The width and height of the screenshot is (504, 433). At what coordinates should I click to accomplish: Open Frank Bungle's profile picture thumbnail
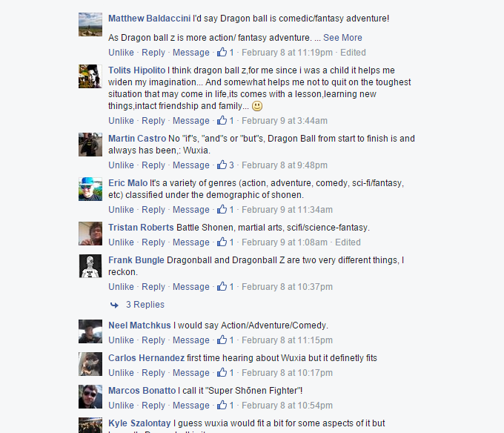point(90,266)
